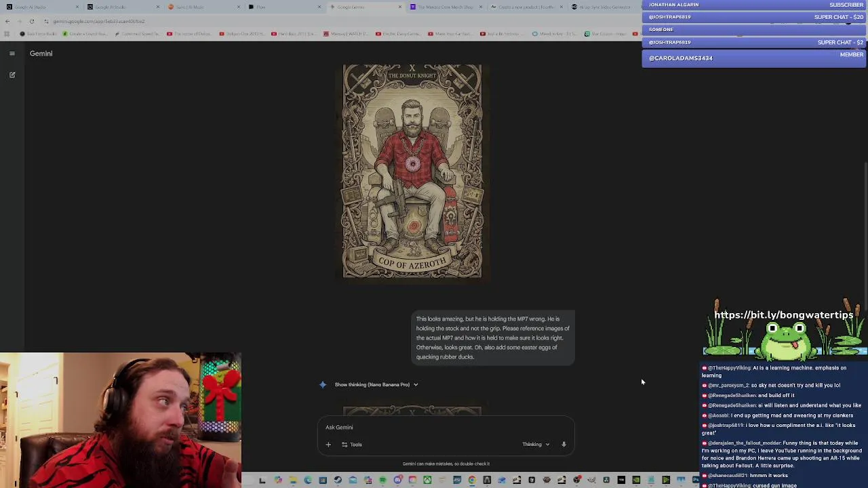The height and width of the screenshot is (488, 868).
Task: Click the @CAROLADAMS3434 member banner
Action: (753, 58)
